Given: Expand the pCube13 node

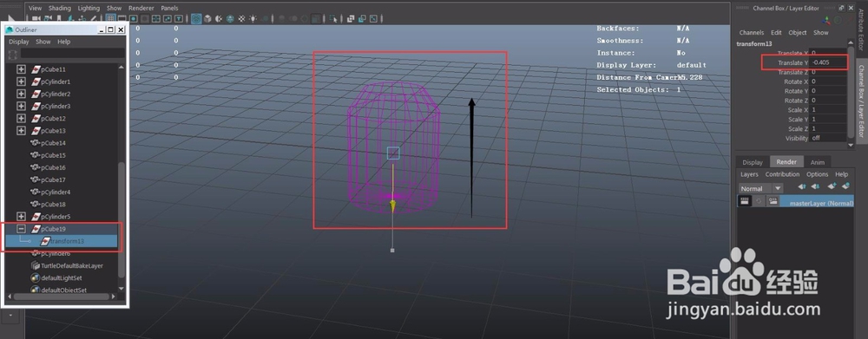Looking at the screenshot, I should point(21,131).
